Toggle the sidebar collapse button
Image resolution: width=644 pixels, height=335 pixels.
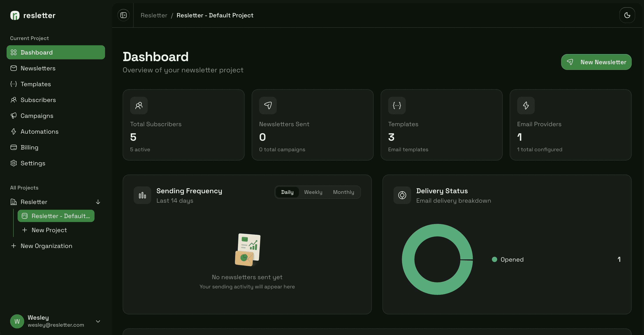(123, 15)
